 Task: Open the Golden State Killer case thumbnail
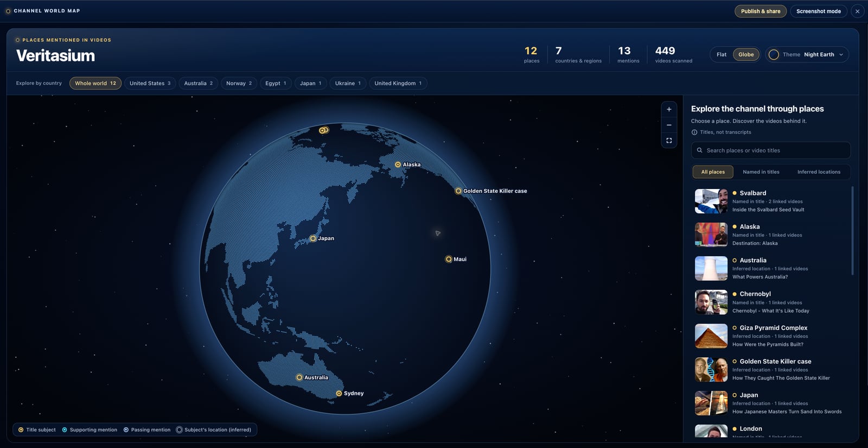pos(711,369)
